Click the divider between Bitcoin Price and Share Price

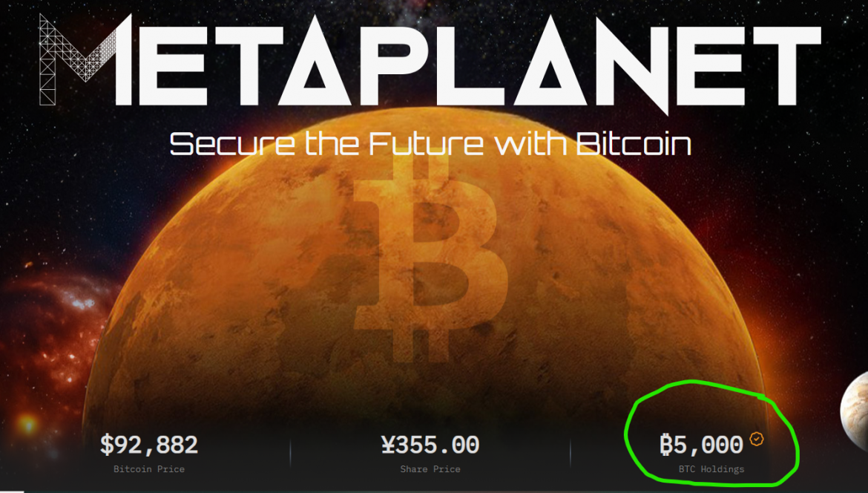290,451
